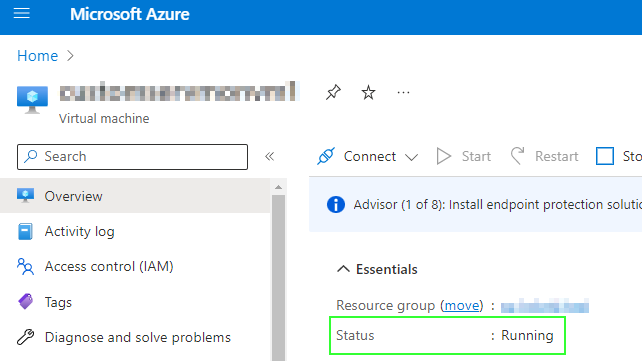Screen dimensions: 642x361
Task: Open the Advisor endpoint protection recommendation
Action: [497, 204]
